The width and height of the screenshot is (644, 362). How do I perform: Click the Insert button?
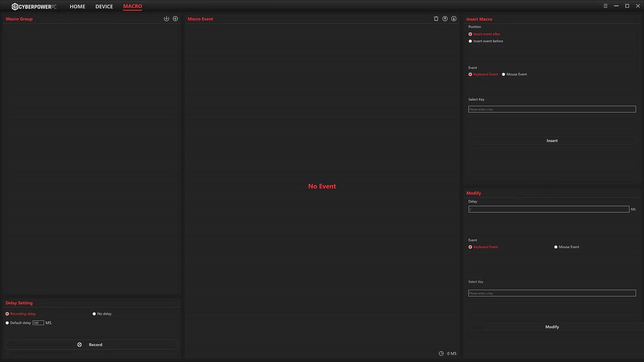coord(552,141)
